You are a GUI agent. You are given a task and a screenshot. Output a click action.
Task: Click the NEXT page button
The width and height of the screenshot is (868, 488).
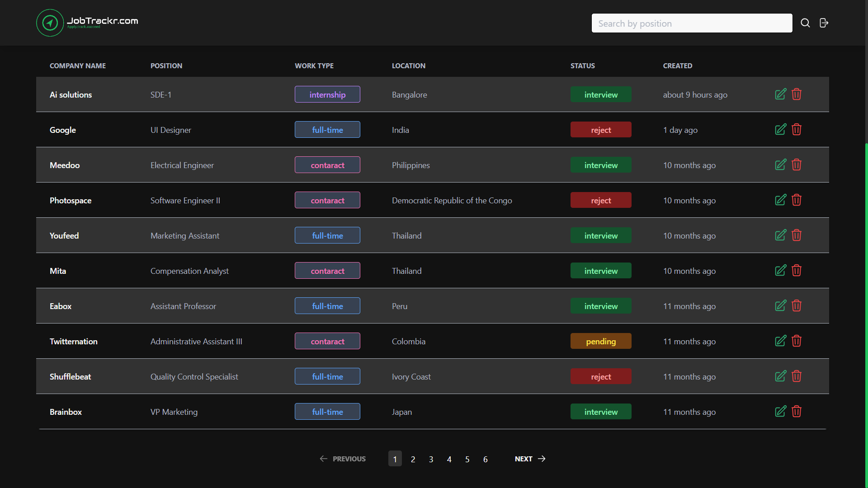(x=530, y=459)
